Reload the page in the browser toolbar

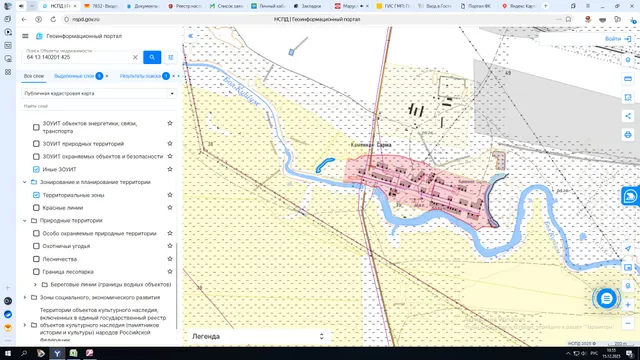point(53,19)
